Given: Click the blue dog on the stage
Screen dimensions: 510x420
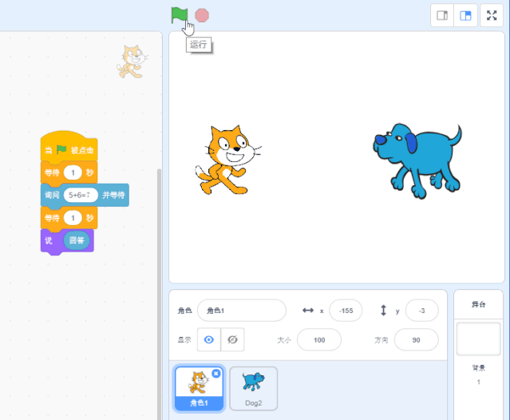Looking at the screenshot, I should tap(417, 158).
